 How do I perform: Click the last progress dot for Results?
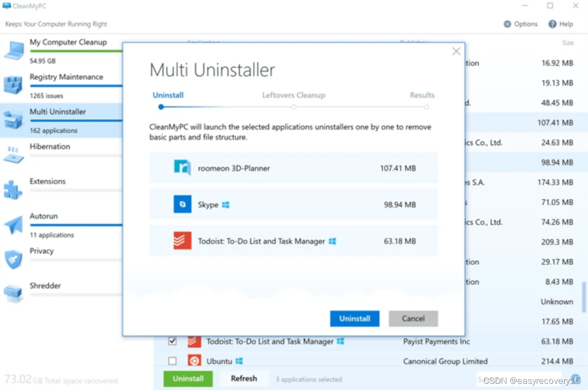click(426, 107)
